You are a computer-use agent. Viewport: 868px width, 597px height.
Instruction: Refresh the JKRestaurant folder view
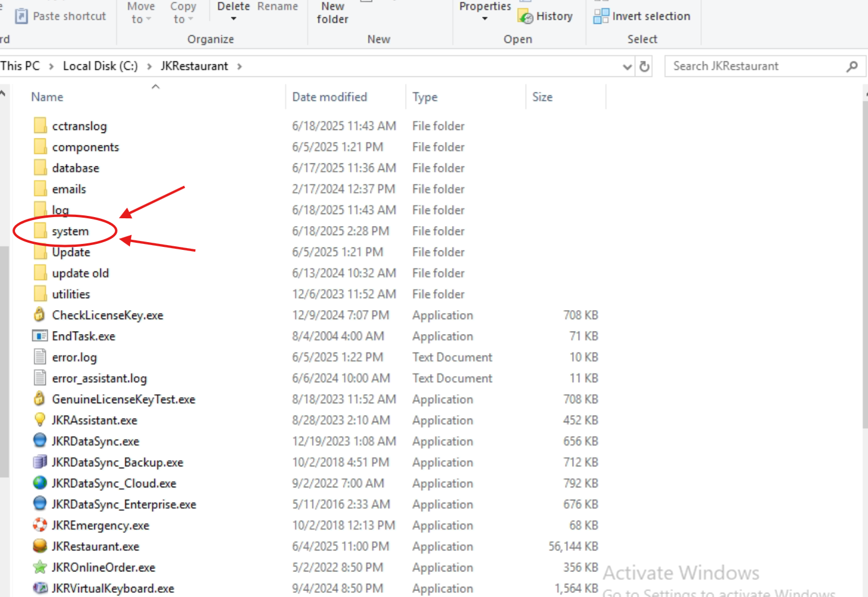[x=644, y=66]
